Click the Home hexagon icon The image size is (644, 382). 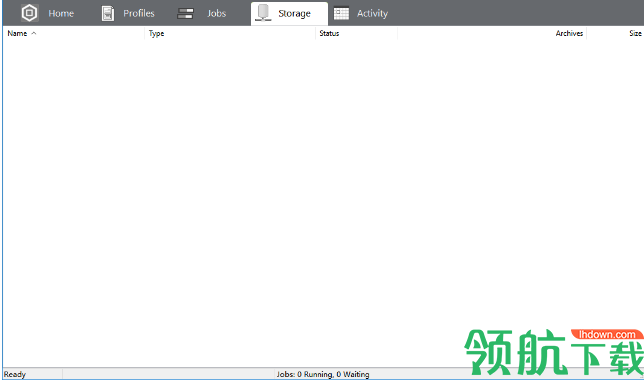[x=30, y=13]
